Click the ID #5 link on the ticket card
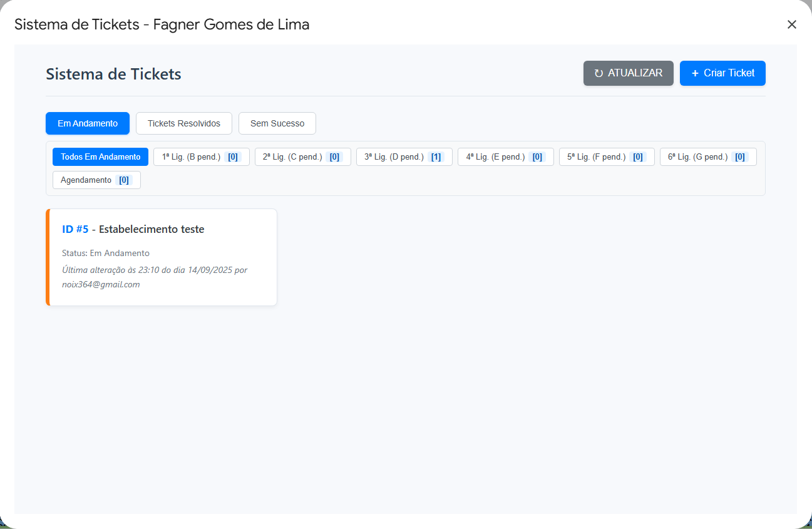This screenshot has width=812, height=529. click(x=76, y=229)
